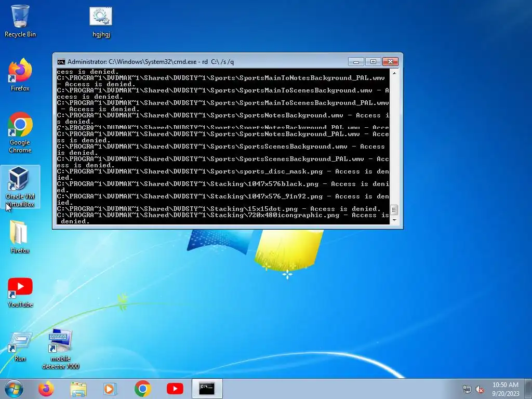Click the cmd.exe window title bar text

[151, 62]
